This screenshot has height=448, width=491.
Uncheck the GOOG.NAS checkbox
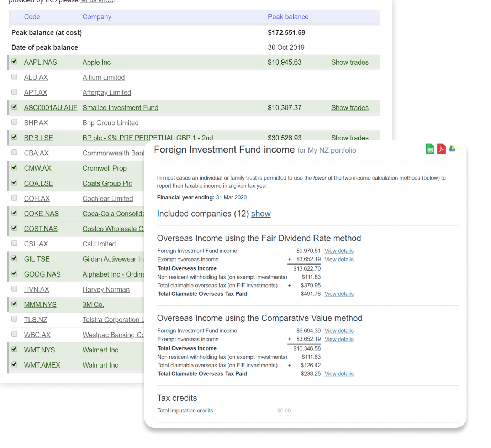pos(14,273)
